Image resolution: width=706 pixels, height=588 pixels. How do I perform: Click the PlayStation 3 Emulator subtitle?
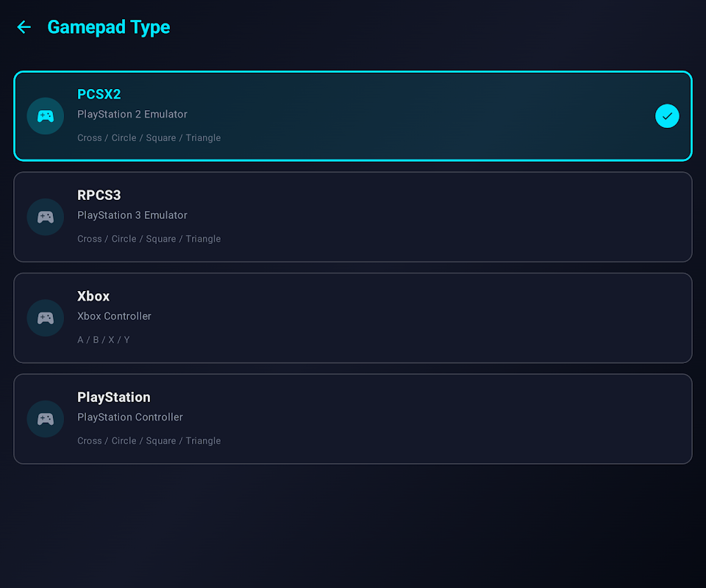[x=132, y=215]
